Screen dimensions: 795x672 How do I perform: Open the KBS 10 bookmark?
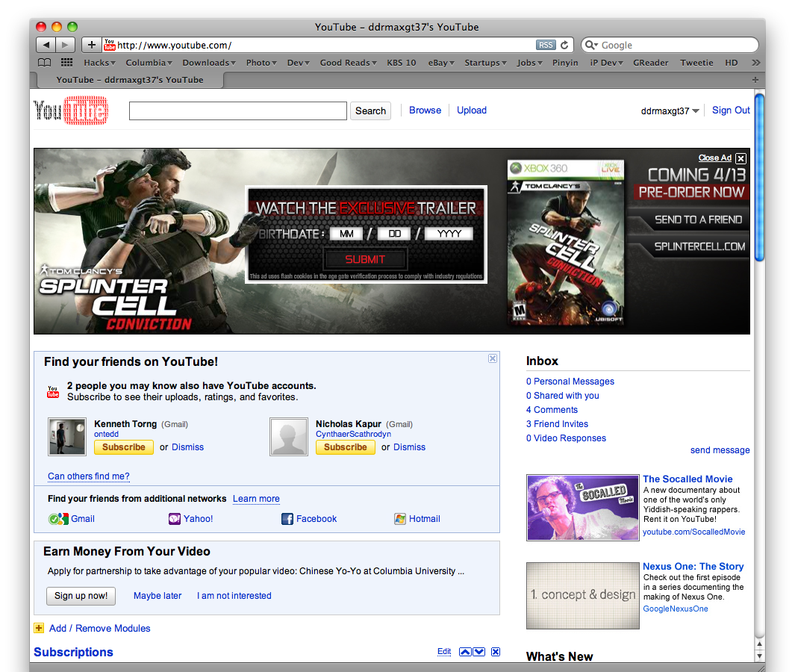(x=402, y=63)
